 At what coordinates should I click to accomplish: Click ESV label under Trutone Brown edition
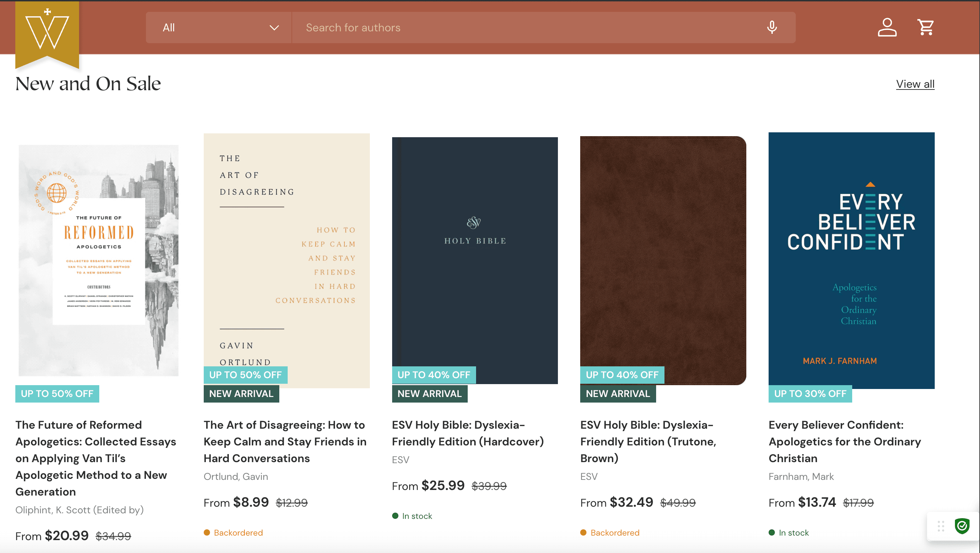point(589,476)
